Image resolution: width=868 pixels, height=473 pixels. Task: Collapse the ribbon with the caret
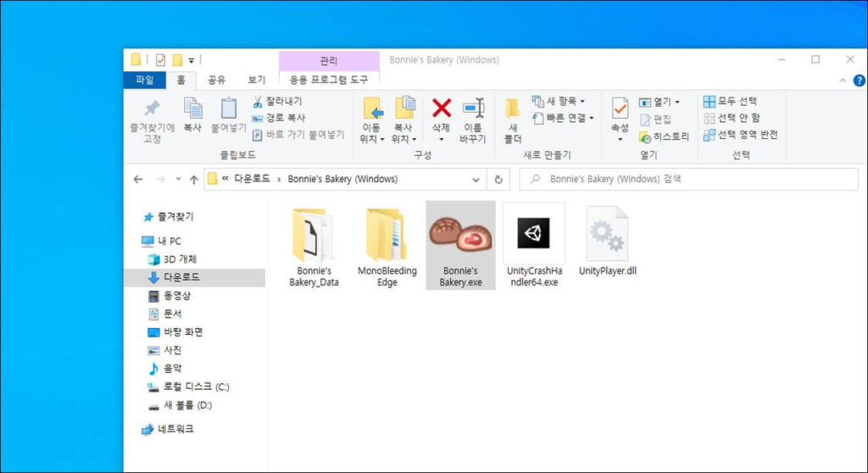tap(843, 81)
